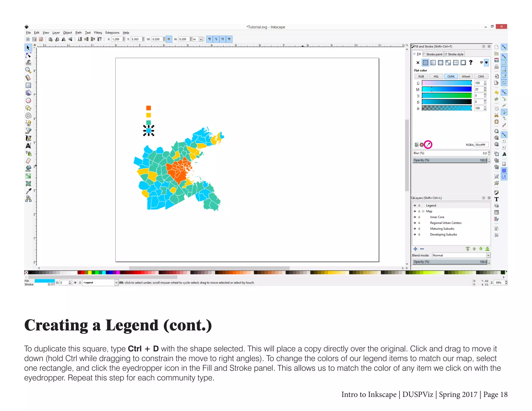Viewport: 532px width, 411px height.
Task: Toggle visibility of Developing Suburbs layer
Action: pyautogui.click(x=415, y=234)
